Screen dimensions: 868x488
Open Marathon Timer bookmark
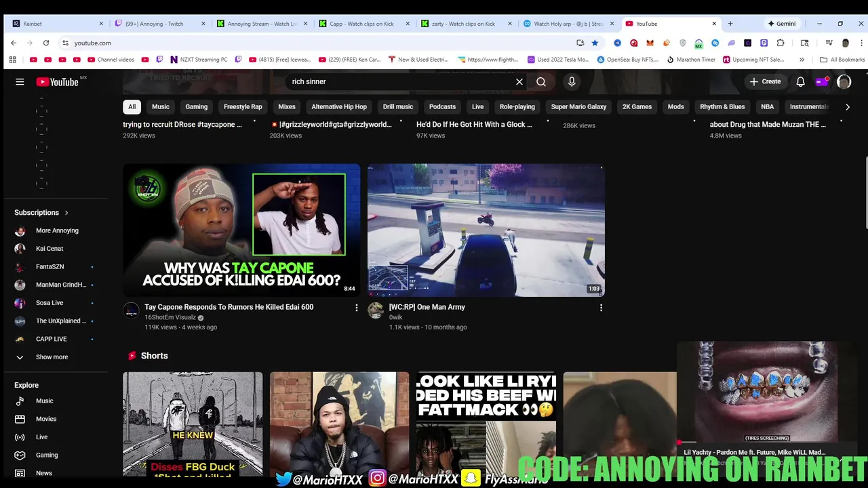691,60
